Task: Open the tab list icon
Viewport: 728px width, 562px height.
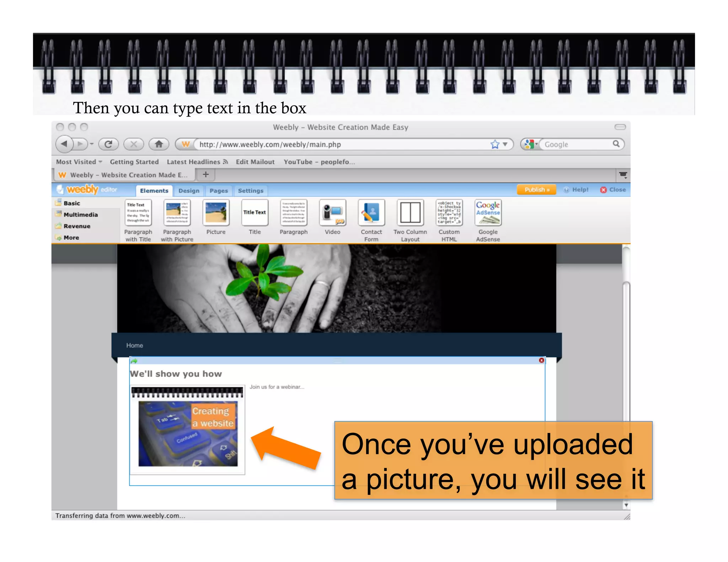Action: 623,174
